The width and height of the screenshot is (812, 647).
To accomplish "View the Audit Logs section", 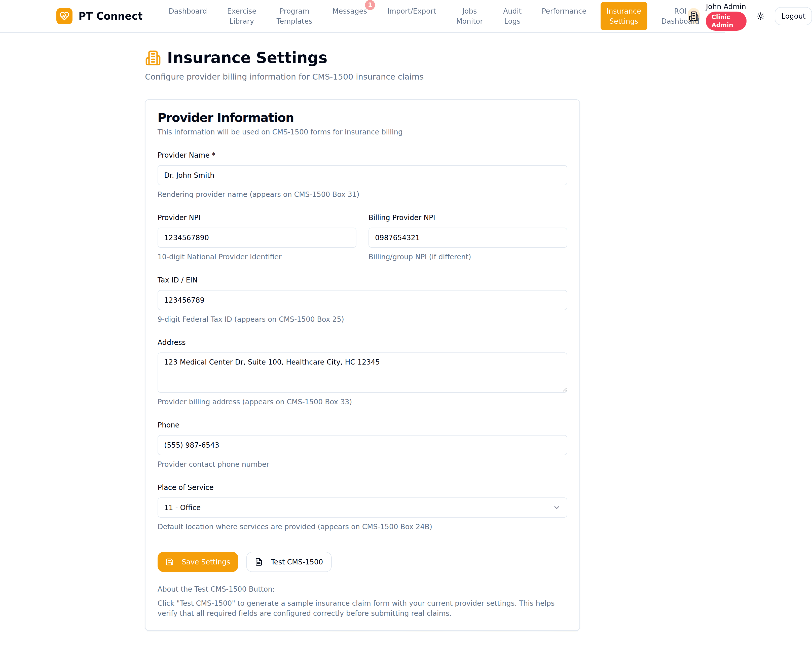I will [x=512, y=16].
